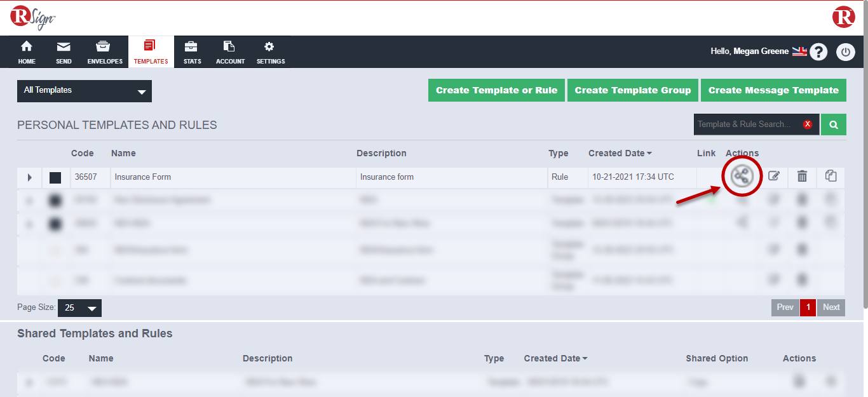Clear search with the red X icon
This screenshot has height=397, width=868.
(x=808, y=124)
